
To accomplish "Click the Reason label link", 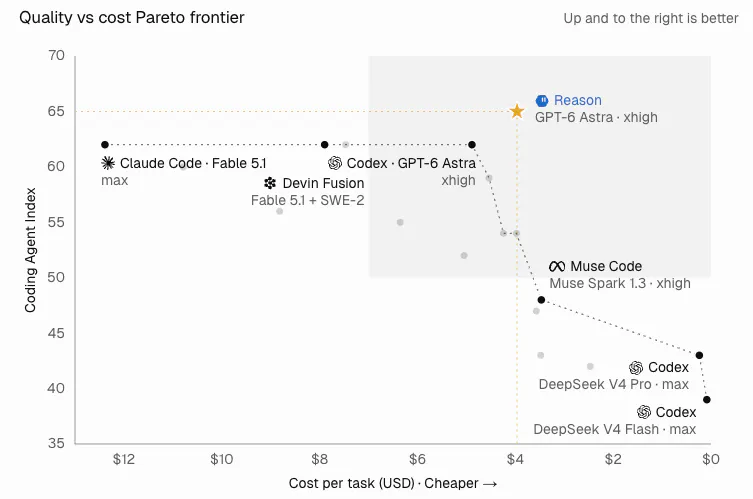I will pyautogui.click(x=578, y=100).
